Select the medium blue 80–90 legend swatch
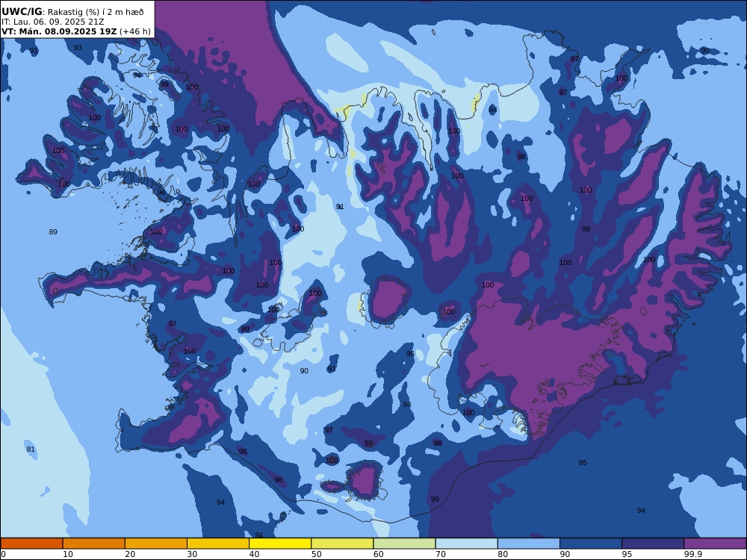The image size is (747, 560). pos(529,544)
